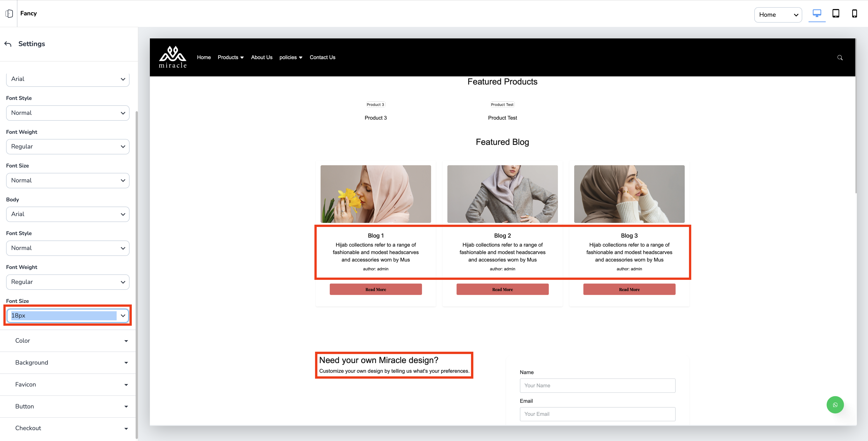Expand the Color settings section

click(x=67, y=341)
